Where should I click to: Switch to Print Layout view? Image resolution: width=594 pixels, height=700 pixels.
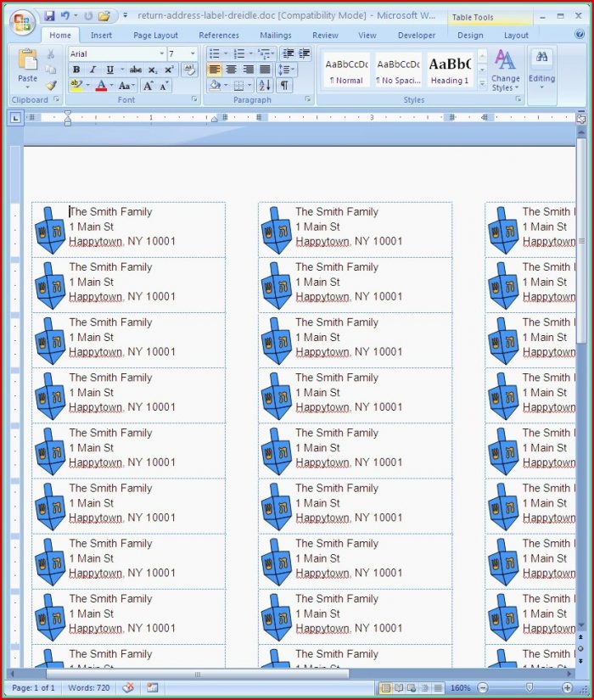pyautogui.click(x=386, y=688)
